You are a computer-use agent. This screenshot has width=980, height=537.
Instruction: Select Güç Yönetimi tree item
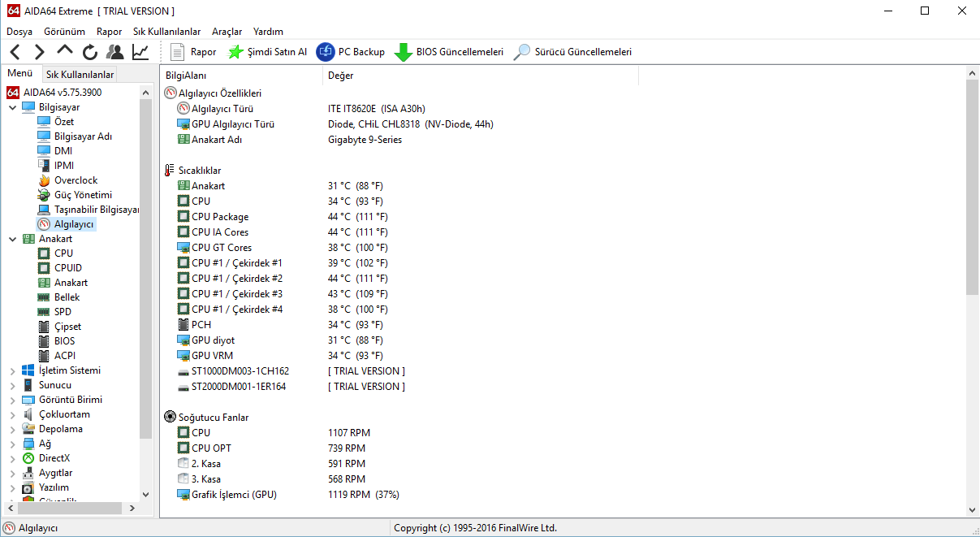[75, 195]
